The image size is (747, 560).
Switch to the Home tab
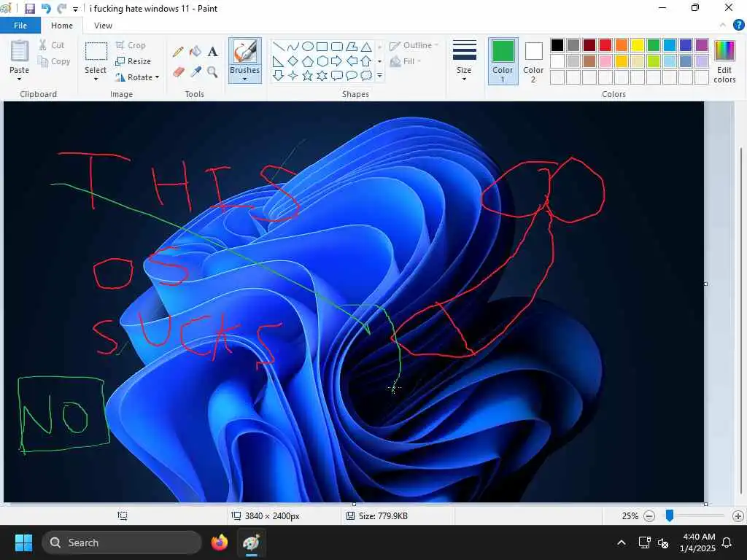click(62, 26)
